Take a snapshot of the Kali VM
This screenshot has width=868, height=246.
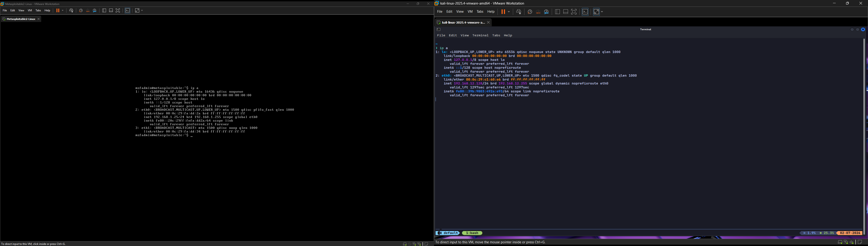click(x=530, y=12)
